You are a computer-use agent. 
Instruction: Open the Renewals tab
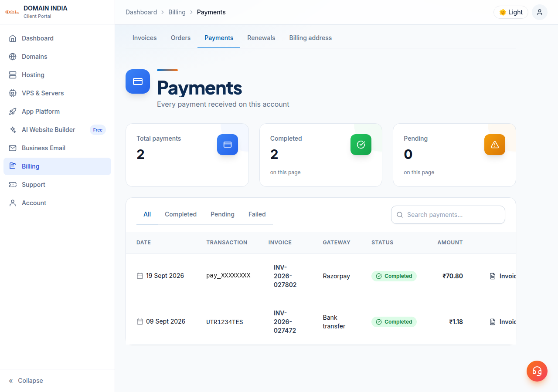point(261,38)
